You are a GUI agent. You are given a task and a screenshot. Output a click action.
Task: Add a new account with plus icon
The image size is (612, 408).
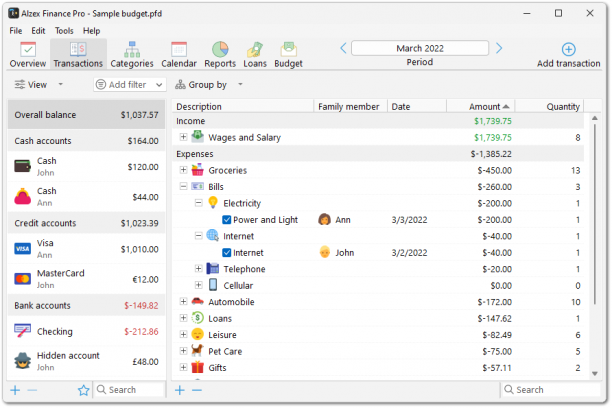(15, 390)
